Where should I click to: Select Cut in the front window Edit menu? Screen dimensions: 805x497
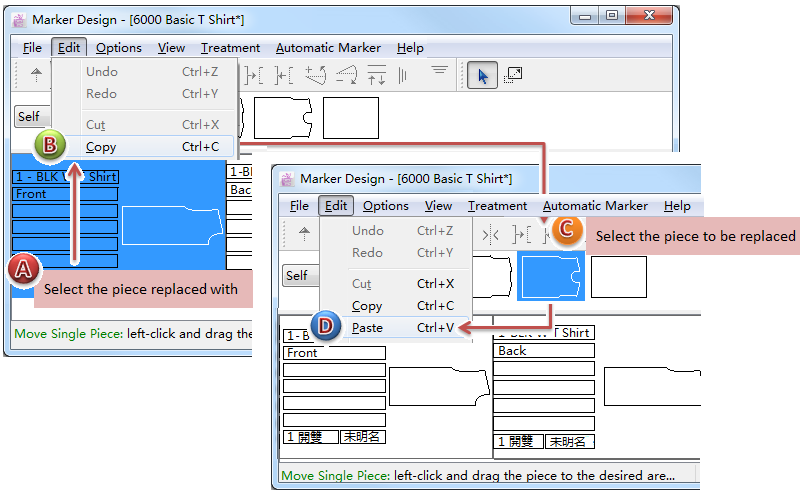point(361,284)
